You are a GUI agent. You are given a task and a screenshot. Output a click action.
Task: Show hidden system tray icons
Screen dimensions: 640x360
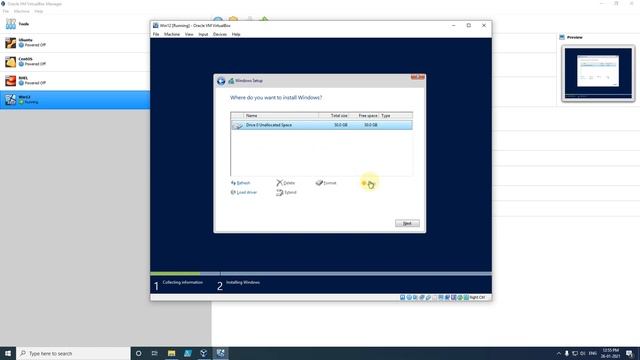coord(559,353)
